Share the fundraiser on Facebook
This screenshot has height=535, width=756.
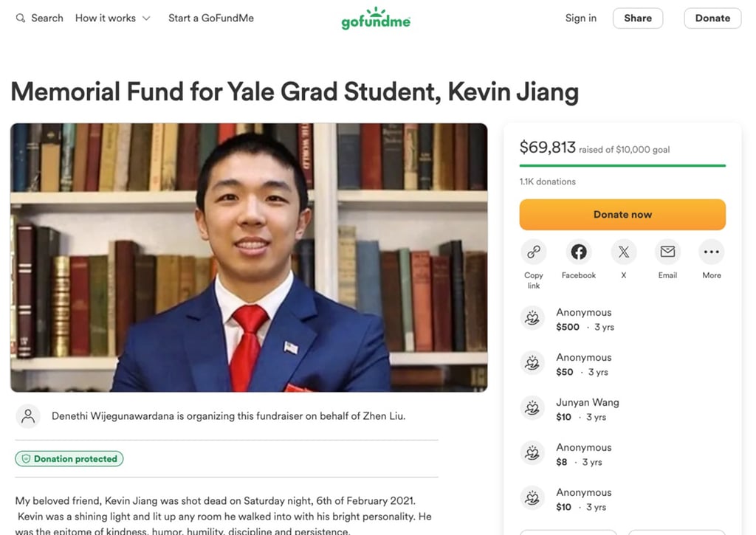pyautogui.click(x=578, y=251)
